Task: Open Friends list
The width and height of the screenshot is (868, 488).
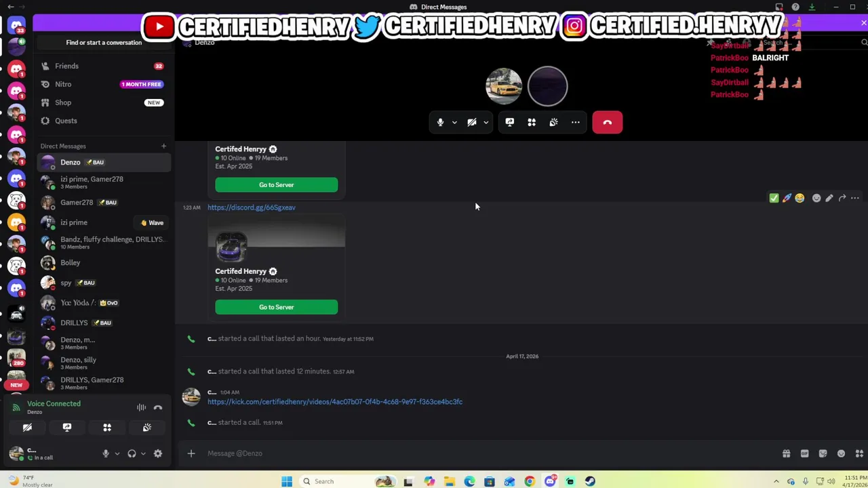Action: 104,66
